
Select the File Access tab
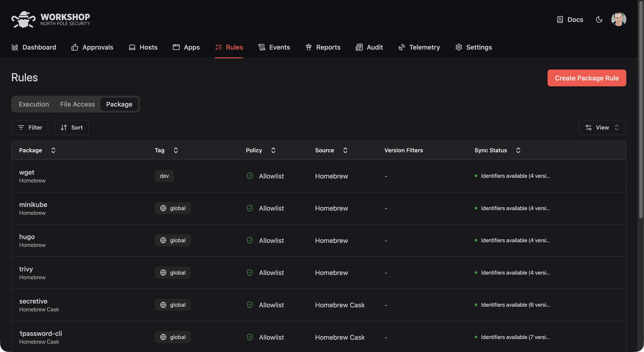pyautogui.click(x=77, y=104)
